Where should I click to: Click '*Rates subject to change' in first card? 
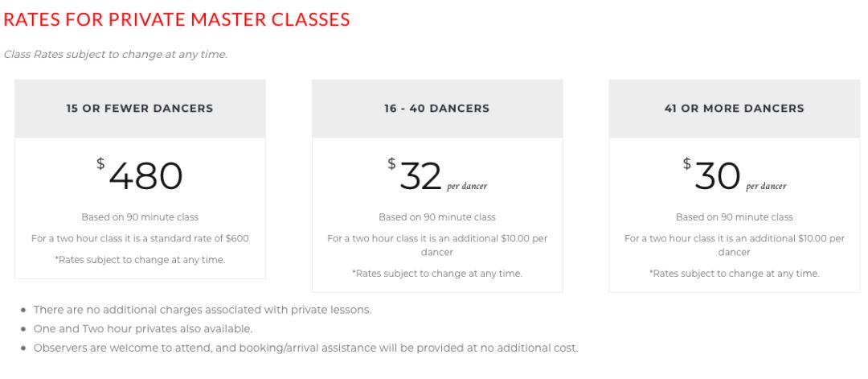[x=140, y=260]
